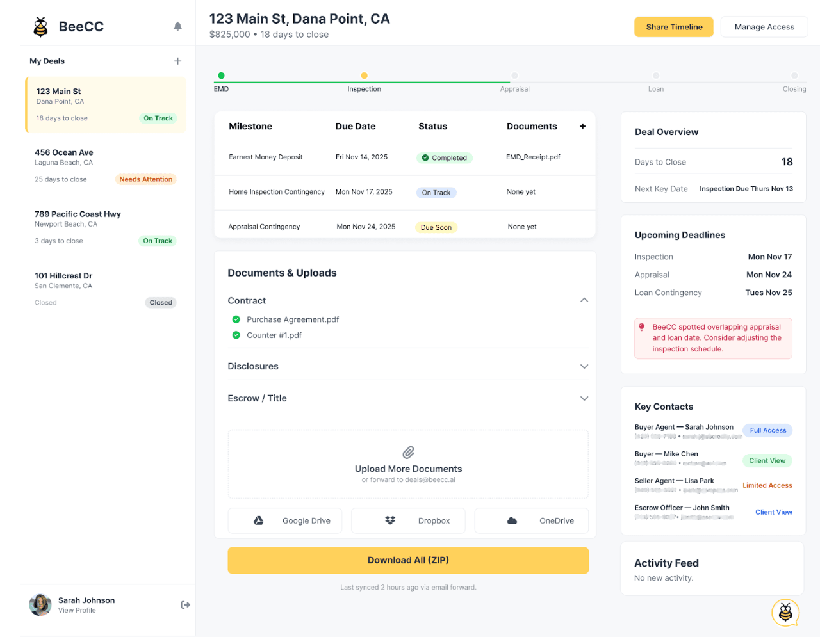Connect OneDrive for uploads

pyautogui.click(x=531, y=520)
